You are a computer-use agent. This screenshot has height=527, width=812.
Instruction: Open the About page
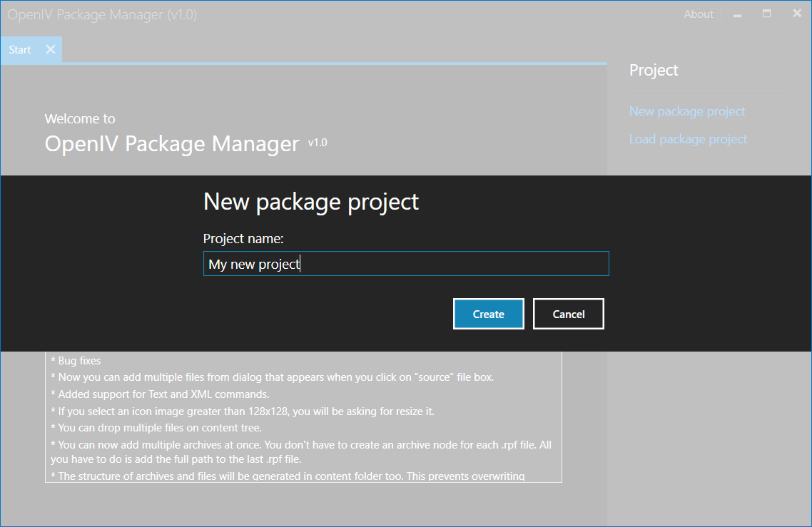point(699,14)
